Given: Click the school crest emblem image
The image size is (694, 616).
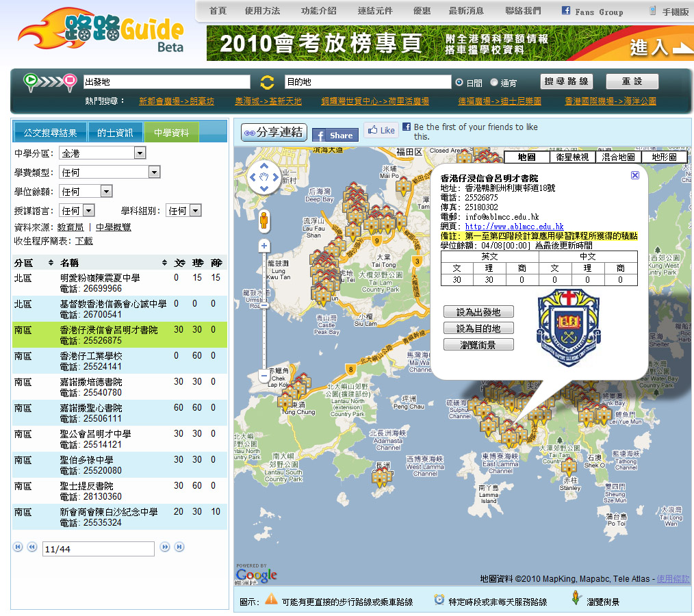Looking at the screenshot, I should [x=568, y=328].
